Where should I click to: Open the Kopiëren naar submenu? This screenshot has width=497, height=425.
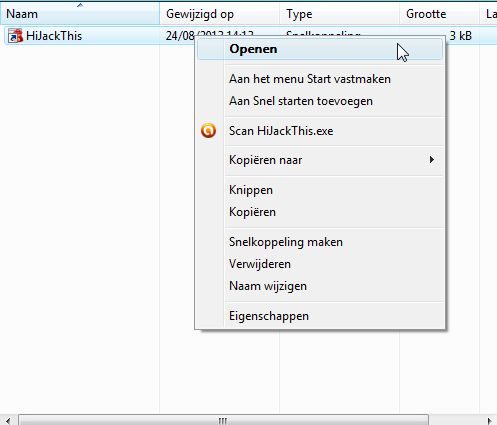coord(320,160)
